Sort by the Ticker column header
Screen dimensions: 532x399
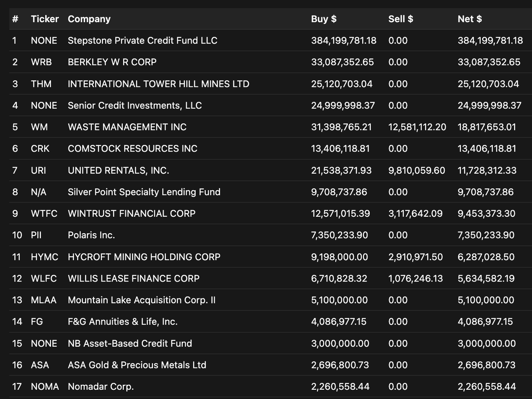[x=45, y=19]
